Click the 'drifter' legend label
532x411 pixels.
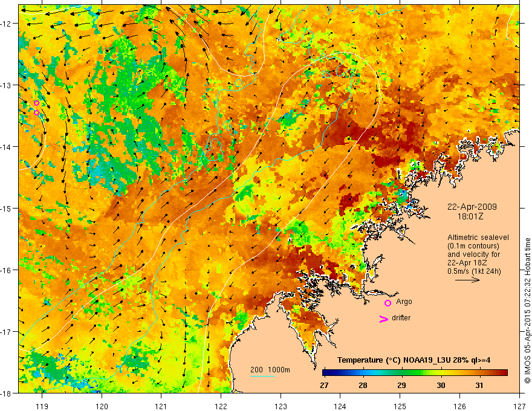(x=401, y=318)
